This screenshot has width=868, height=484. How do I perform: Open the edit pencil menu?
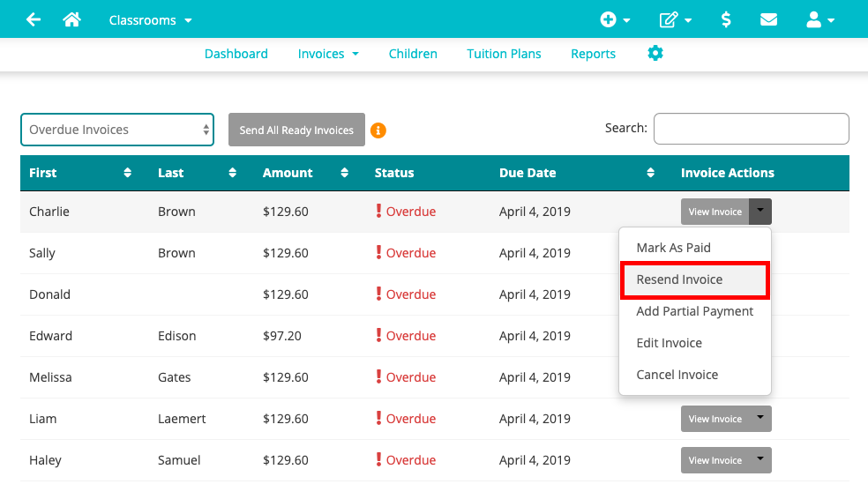tap(675, 20)
